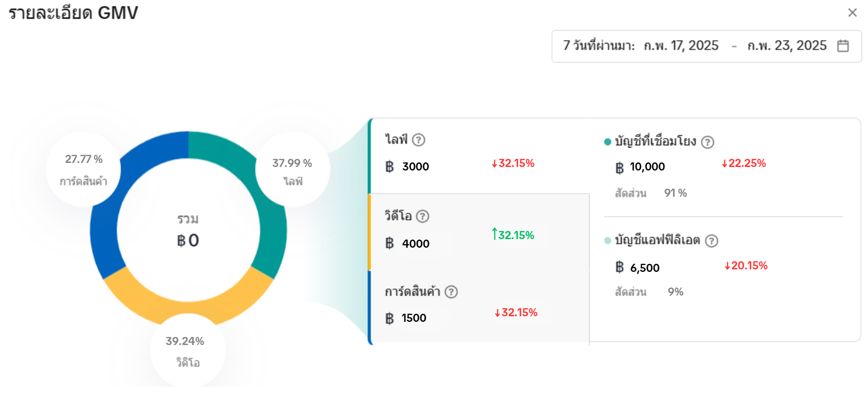
Task: Click the 39.24% วิดีโอ chart label bubble
Action: (188, 351)
